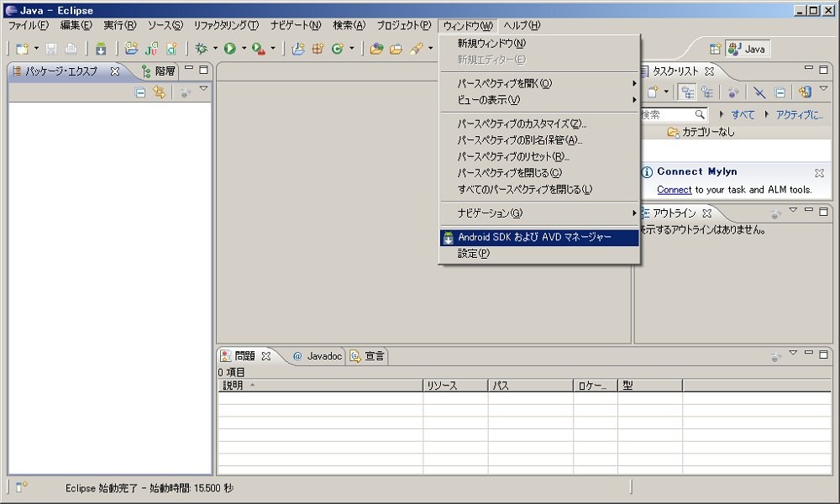Click the Connect link in Mylyn notice
The height and width of the screenshot is (504, 840).
click(x=674, y=190)
